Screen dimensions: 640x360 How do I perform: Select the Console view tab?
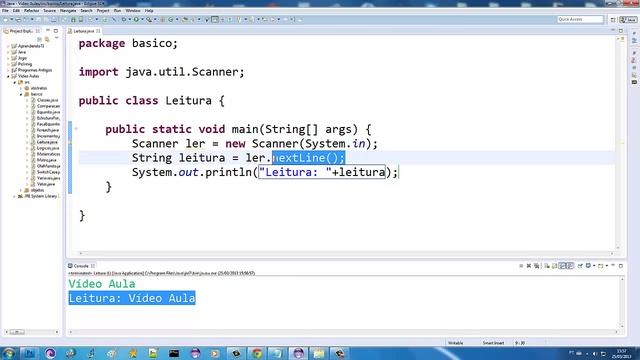click(x=81, y=266)
